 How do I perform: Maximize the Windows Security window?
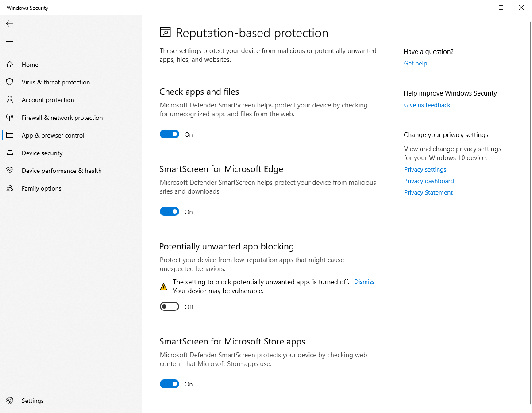point(501,8)
